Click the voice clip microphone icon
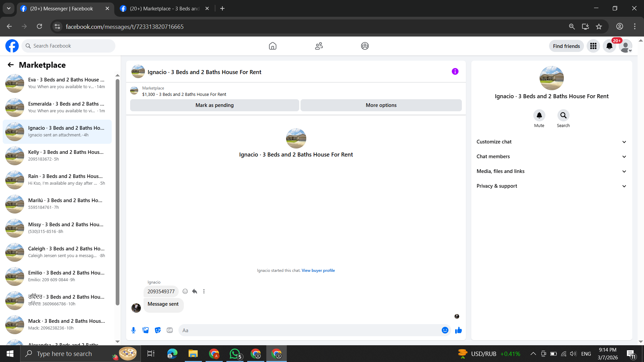Viewport: 644px width, 362px height. (x=133, y=330)
